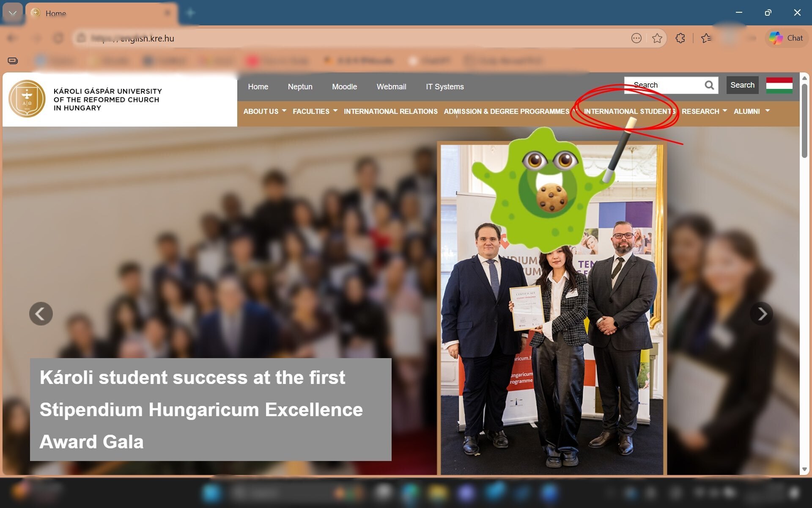Open browser extensions puzzle icon
Screen dimensions: 812x508
(680, 39)
